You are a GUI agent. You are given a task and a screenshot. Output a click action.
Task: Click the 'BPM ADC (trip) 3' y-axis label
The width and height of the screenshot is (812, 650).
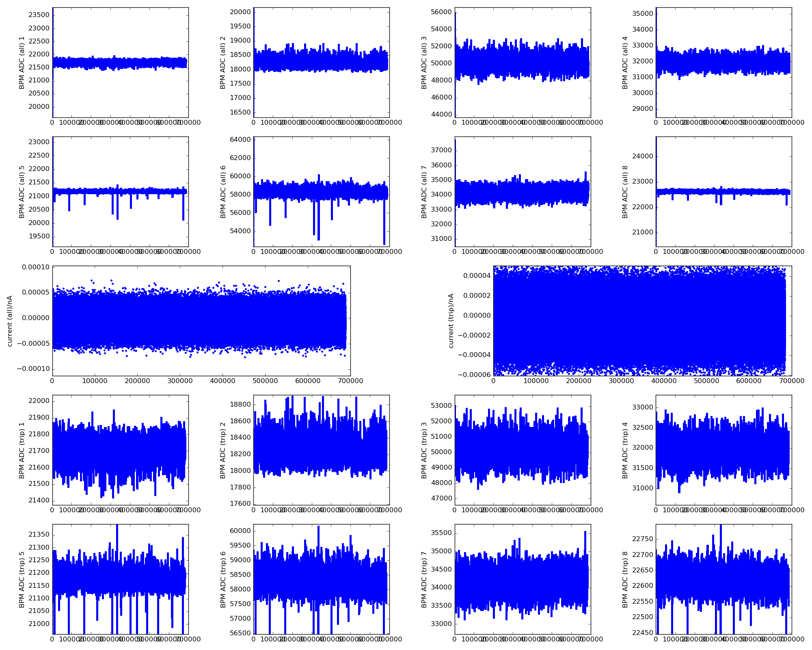pyautogui.click(x=424, y=450)
